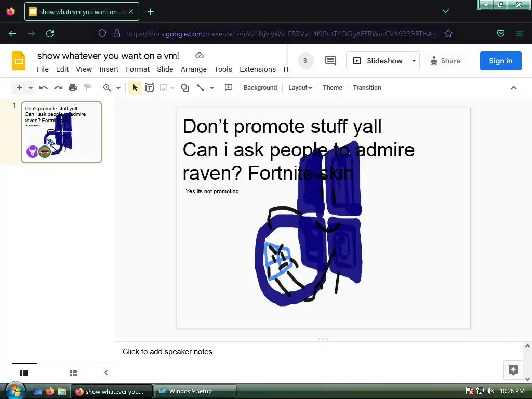Select slide 1 thumbnail in filmstrip
Viewport: 532px width, 399px height.
[x=61, y=132]
